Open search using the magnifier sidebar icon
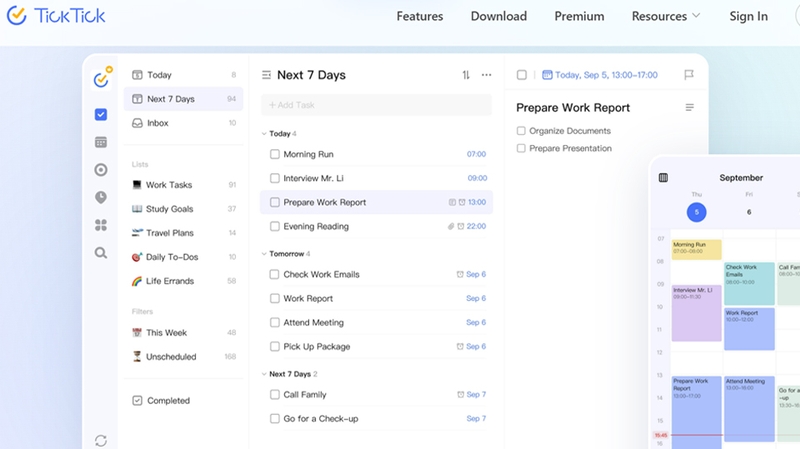800x449 pixels. (x=101, y=253)
